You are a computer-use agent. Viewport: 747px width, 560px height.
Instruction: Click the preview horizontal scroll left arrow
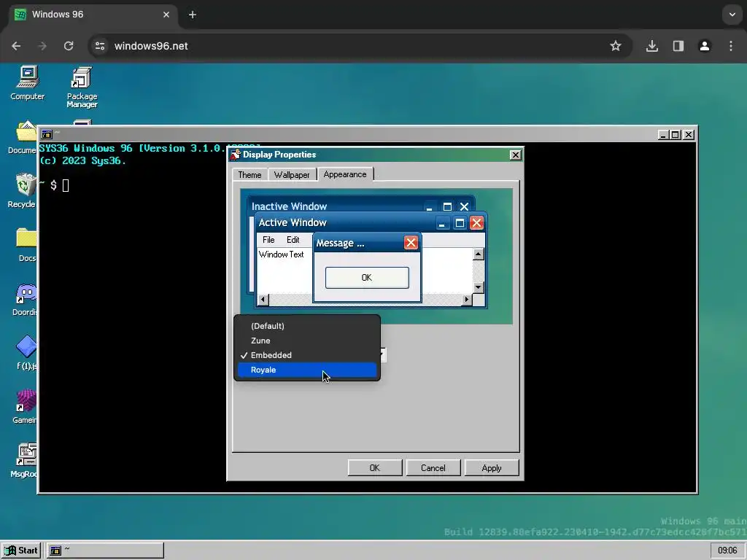pos(263,300)
